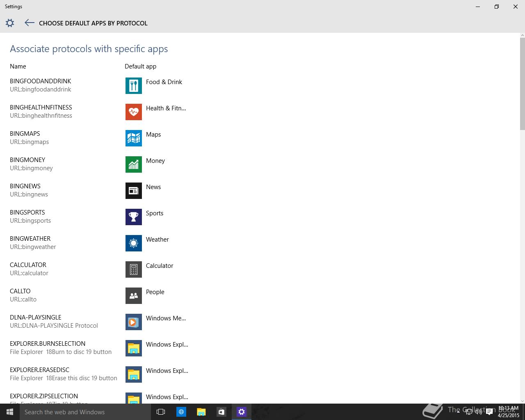Open File Explorer from the taskbar
The image size is (525, 420).
(x=201, y=412)
